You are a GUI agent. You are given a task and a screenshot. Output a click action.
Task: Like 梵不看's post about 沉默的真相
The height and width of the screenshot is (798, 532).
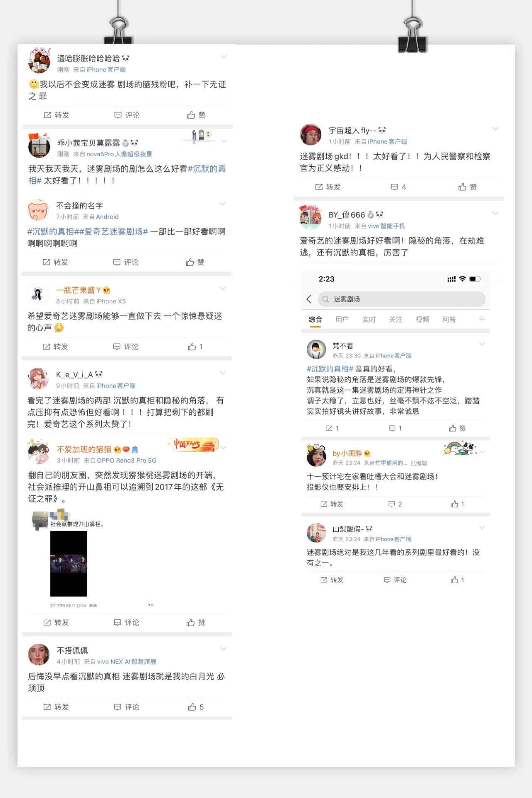457,428
